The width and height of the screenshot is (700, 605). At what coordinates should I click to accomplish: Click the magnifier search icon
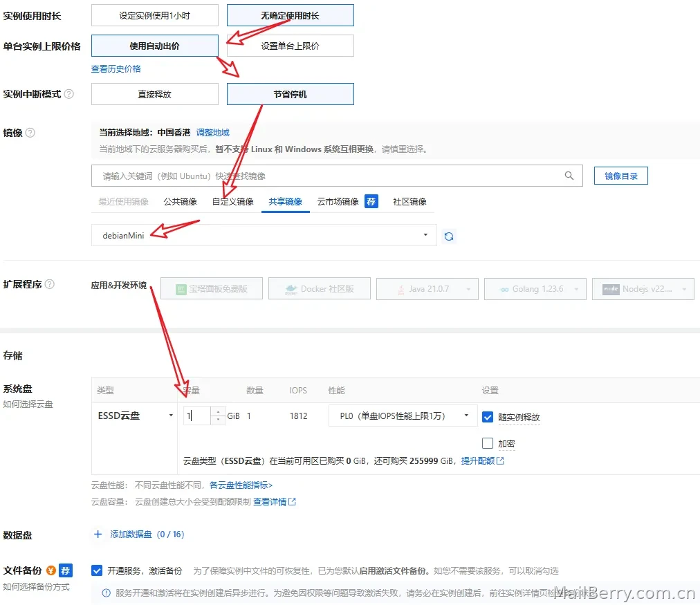click(569, 176)
